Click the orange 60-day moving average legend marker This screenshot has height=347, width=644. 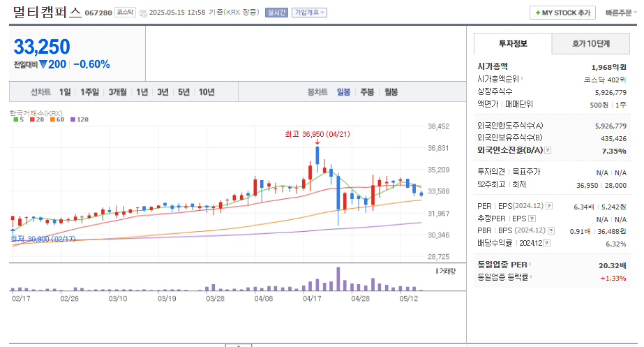point(52,119)
